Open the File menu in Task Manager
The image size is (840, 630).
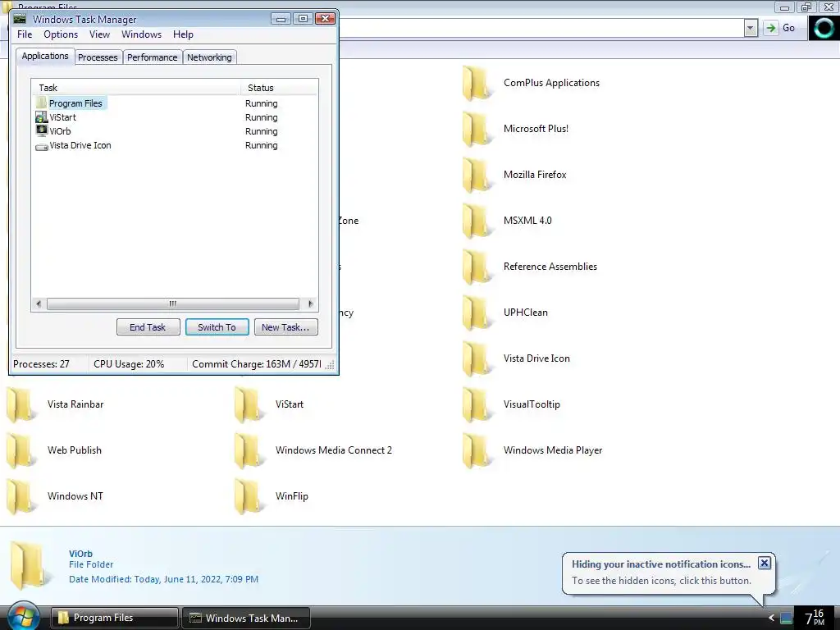pyautogui.click(x=25, y=34)
